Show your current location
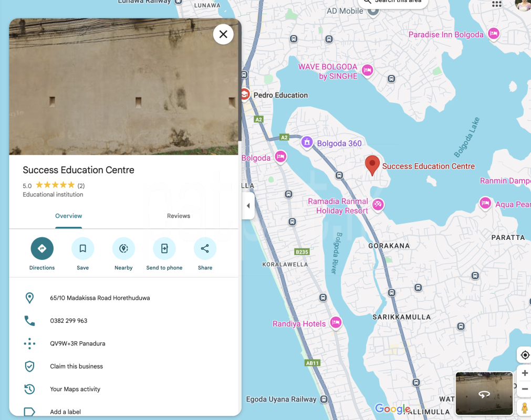The width and height of the screenshot is (531, 420). click(x=525, y=355)
